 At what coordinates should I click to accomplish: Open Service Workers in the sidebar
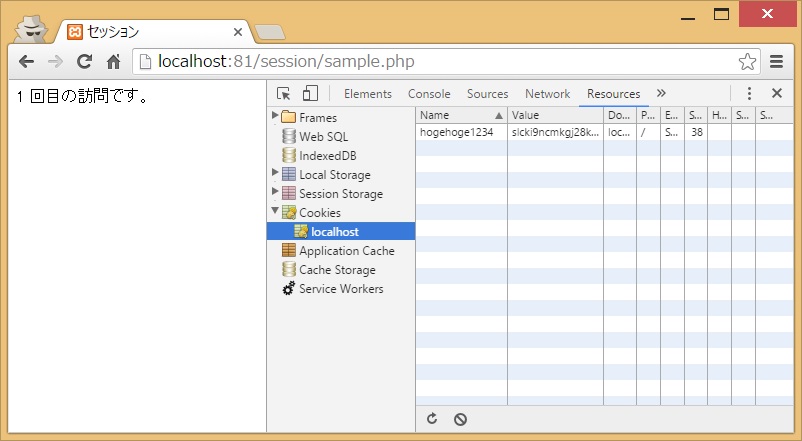click(341, 289)
